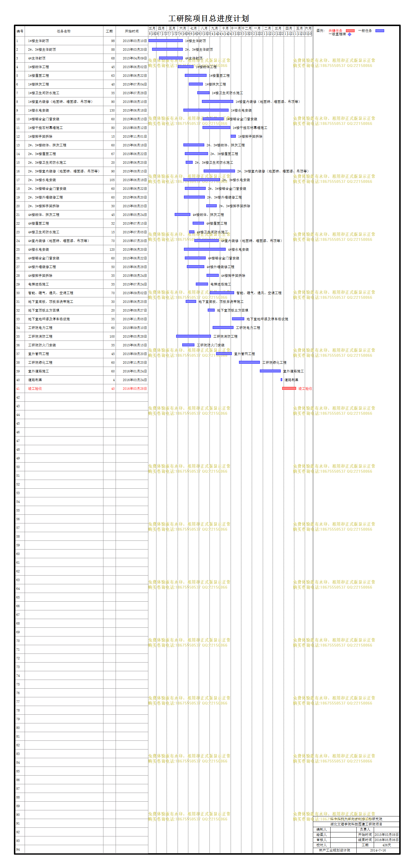
Task: Click project end value 2016年05月06日 in title block
Action: (x=386, y=840)
